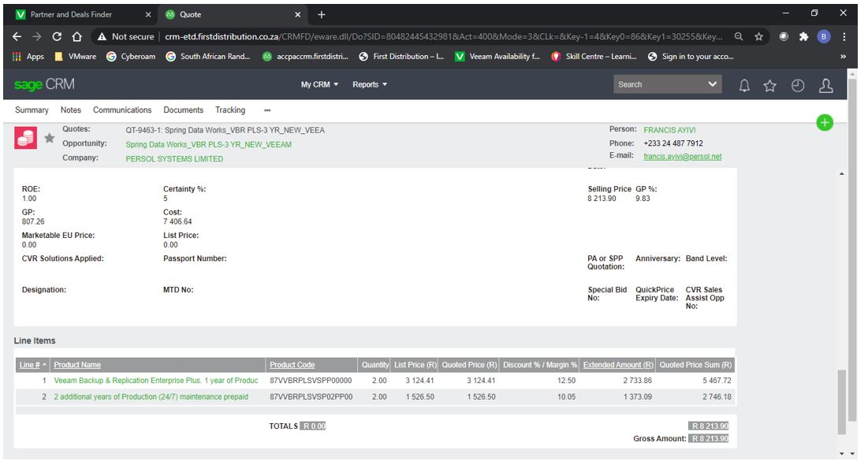Expand the My CRM dropdown menu
This screenshot has width=868, height=465.
[319, 84]
